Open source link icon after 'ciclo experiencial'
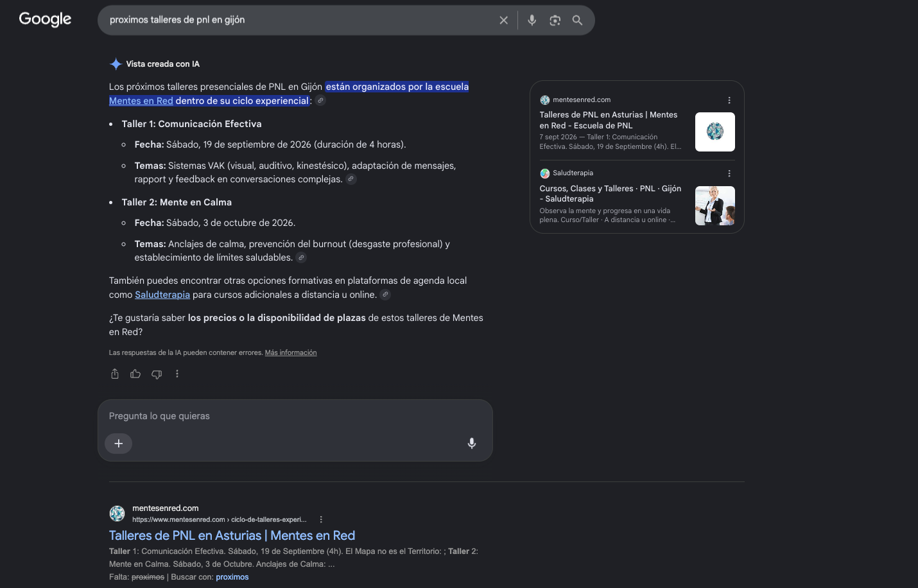Screen dimensions: 918x588 (x=320, y=101)
